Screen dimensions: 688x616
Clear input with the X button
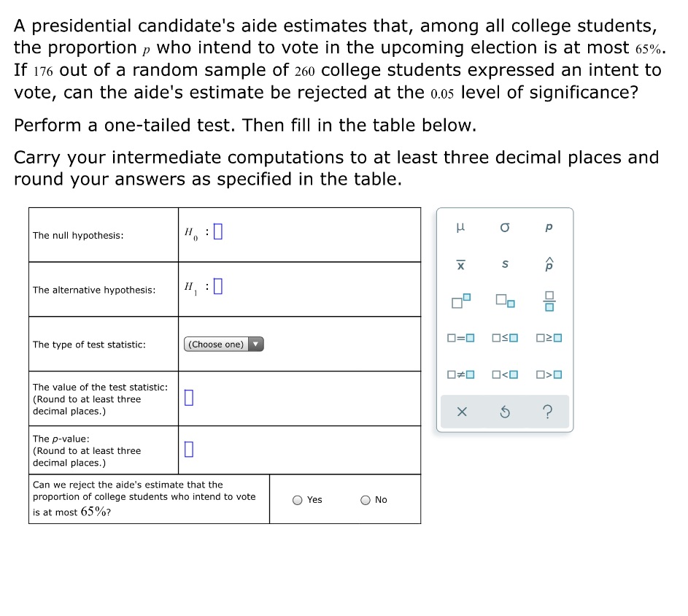click(x=460, y=412)
